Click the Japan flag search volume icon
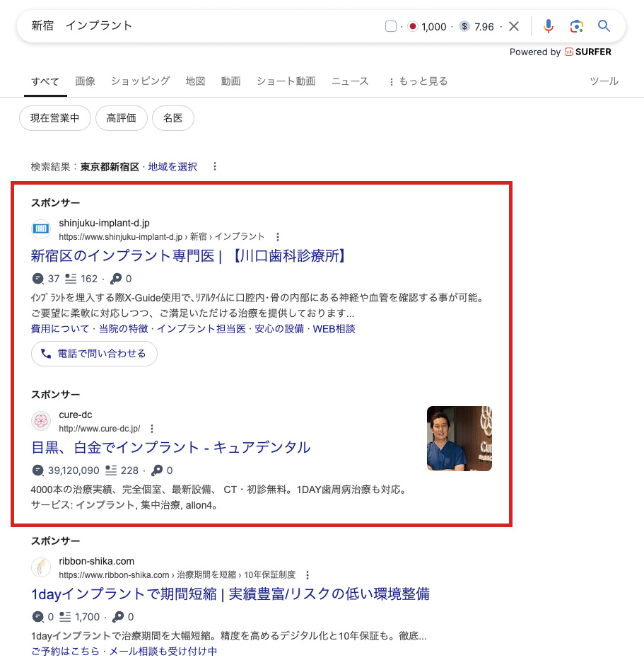 (413, 27)
